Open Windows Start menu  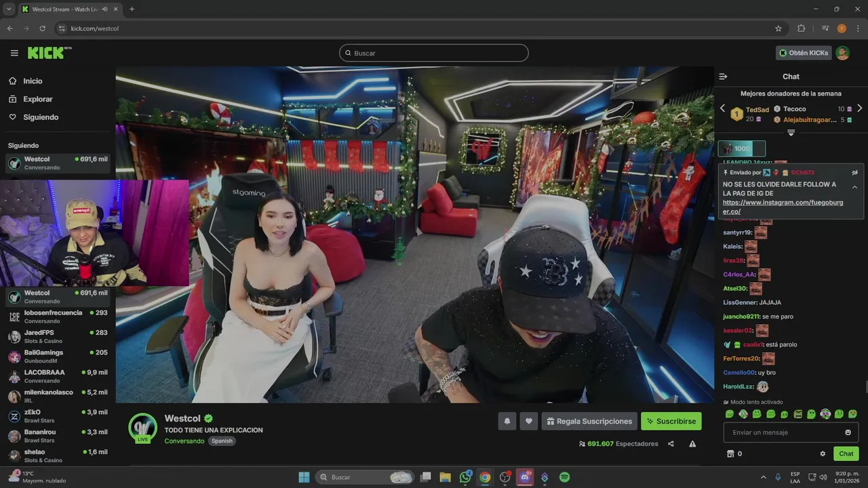[x=304, y=477]
